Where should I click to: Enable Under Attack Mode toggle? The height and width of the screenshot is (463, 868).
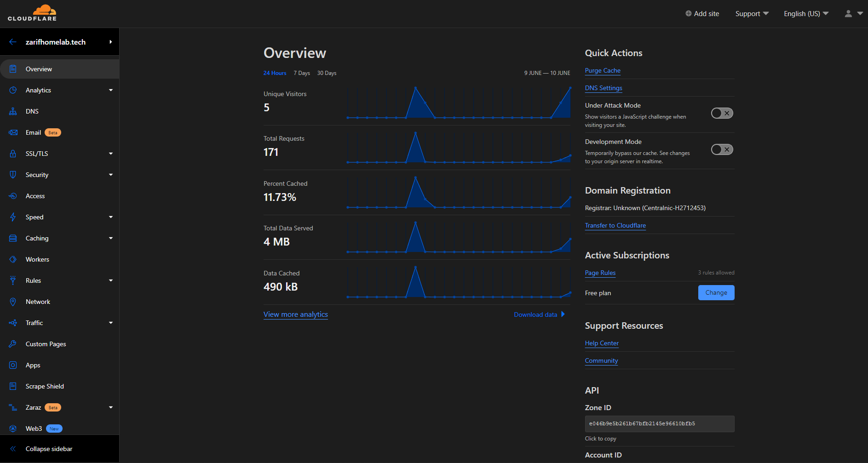click(722, 113)
